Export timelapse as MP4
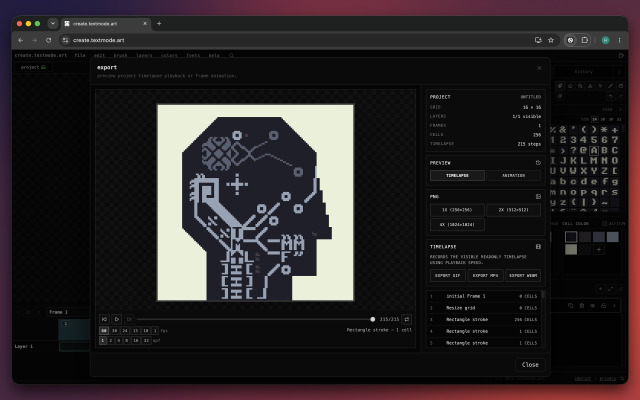The height and width of the screenshot is (400, 640). [x=485, y=276]
